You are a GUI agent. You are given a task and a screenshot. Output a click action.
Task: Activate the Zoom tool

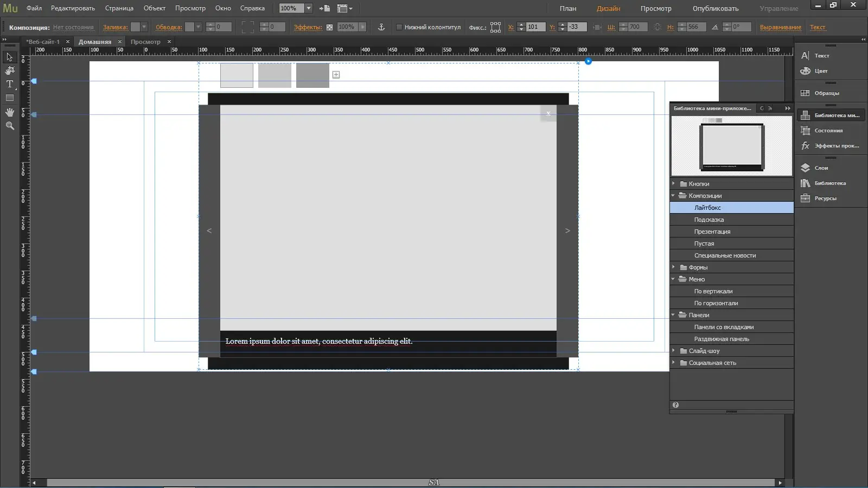pos(9,126)
